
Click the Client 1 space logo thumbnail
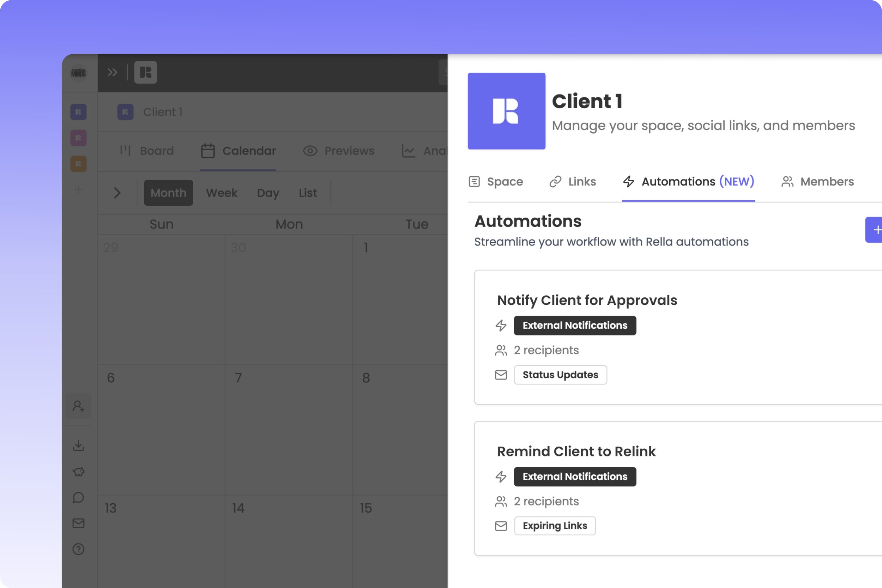tap(506, 111)
